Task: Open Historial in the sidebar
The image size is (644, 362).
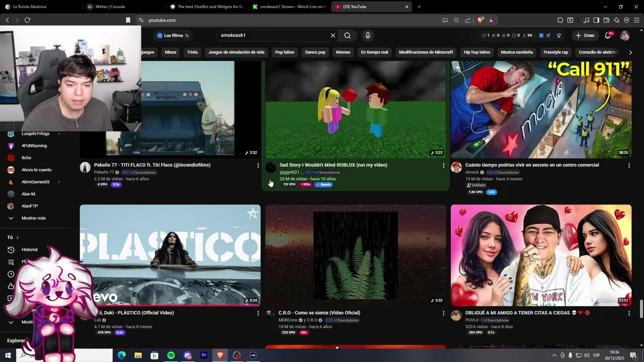Action: [x=30, y=249]
